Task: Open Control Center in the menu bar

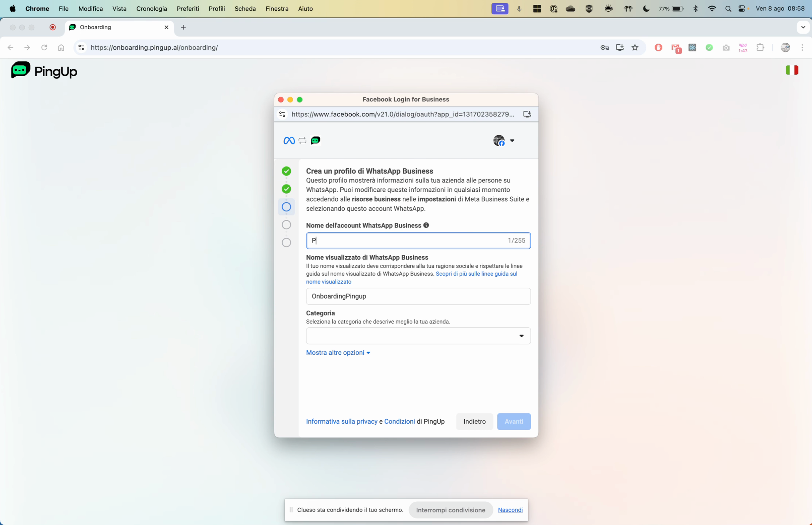Action: pos(742,9)
